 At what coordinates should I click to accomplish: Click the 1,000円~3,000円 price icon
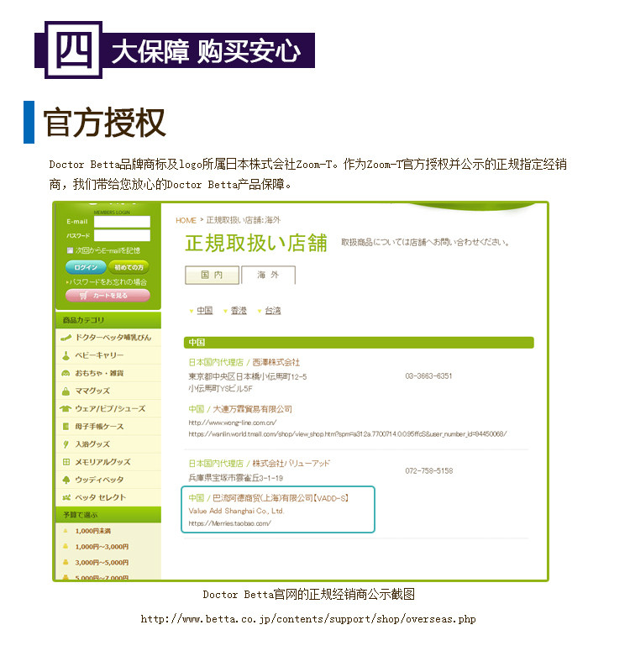pyautogui.click(x=66, y=547)
